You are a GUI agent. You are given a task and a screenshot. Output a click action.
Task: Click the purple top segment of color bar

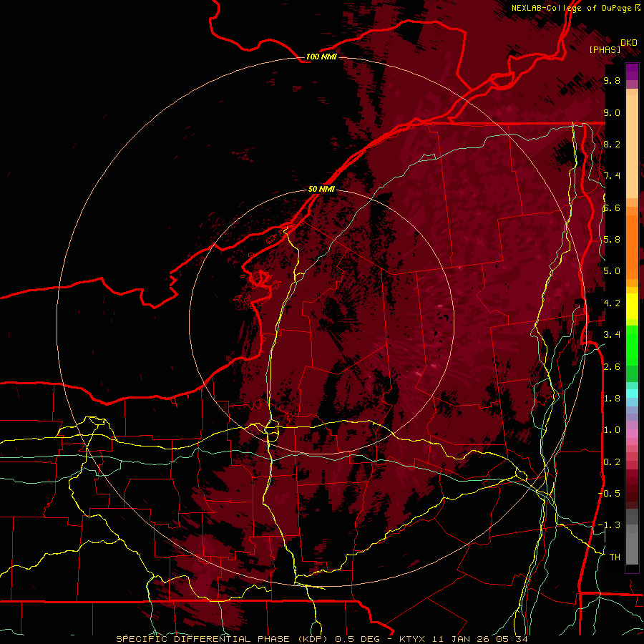coord(632,72)
